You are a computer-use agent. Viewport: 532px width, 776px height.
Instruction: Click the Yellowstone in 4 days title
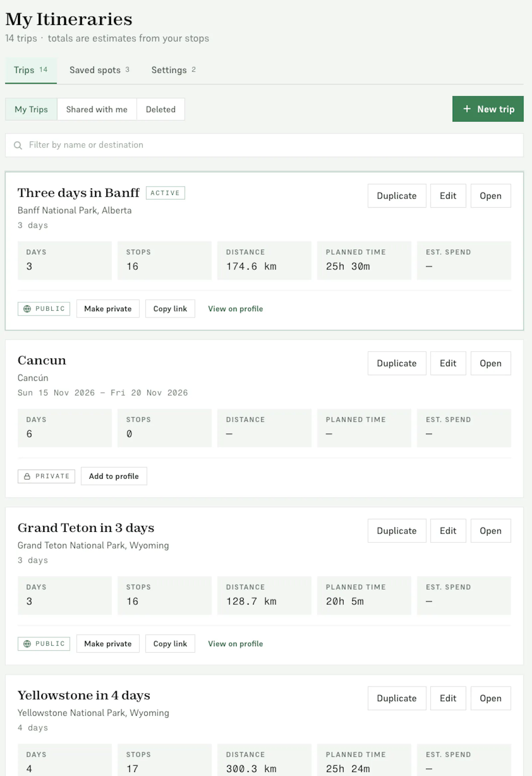[x=84, y=696]
